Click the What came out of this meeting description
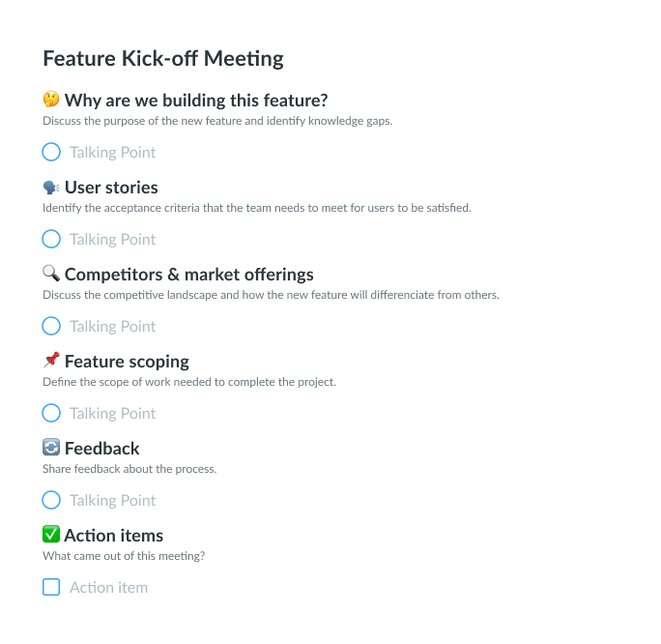Image resolution: width=661 pixels, height=644 pixels. [x=124, y=556]
